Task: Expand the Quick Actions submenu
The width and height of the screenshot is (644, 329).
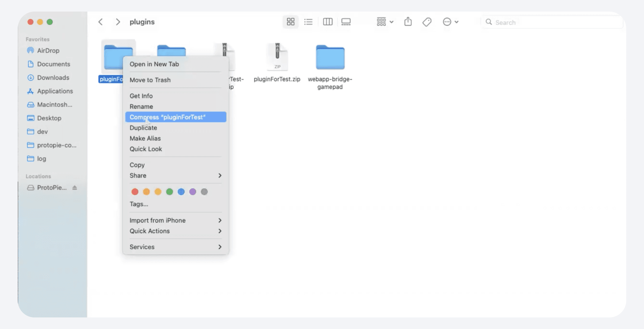Action: click(175, 231)
